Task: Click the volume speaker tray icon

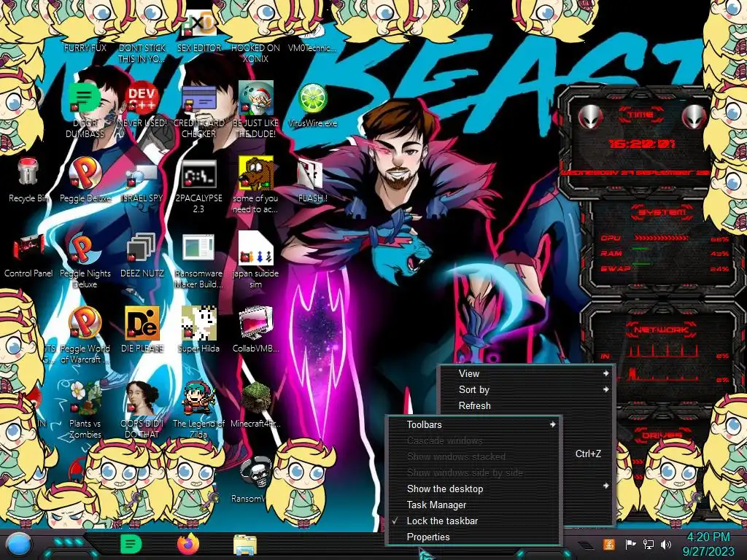Action: 666,544
